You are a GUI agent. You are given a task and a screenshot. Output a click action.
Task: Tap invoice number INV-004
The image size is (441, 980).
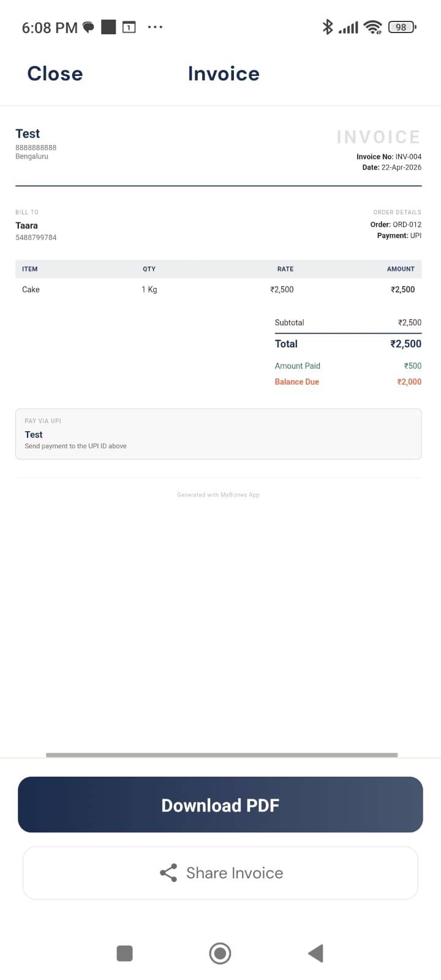click(x=389, y=156)
